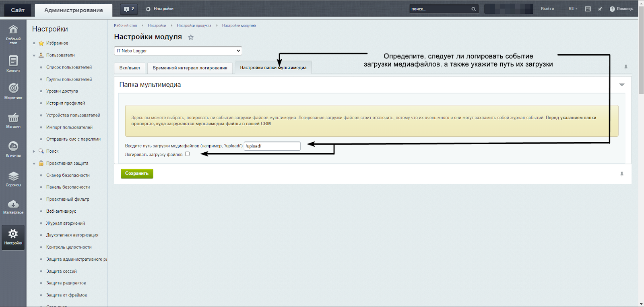
Task: Click pin icon next to the tabs row
Action: click(626, 67)
